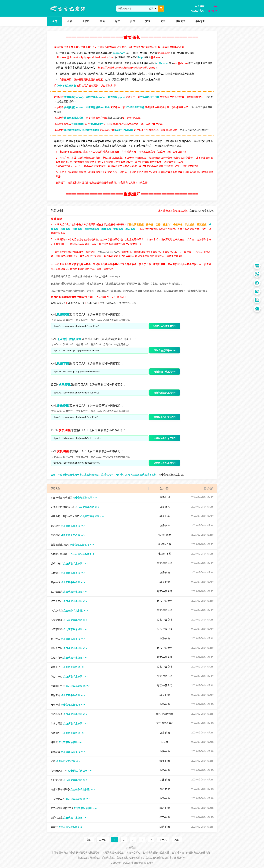Open the 首页 nav tab
This screenshot has height=868, width=264.
pyautogui.click(x=54, y=21)
